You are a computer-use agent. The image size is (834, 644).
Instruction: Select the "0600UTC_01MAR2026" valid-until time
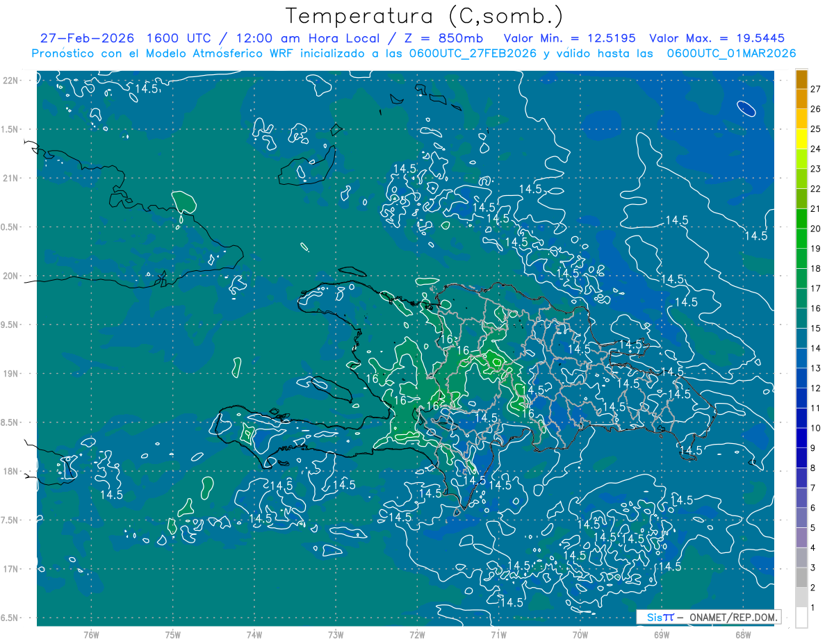(732, 53)
